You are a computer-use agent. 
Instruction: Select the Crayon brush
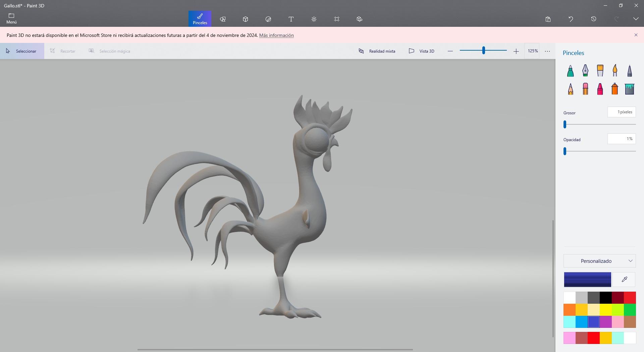tap(600, 89)
